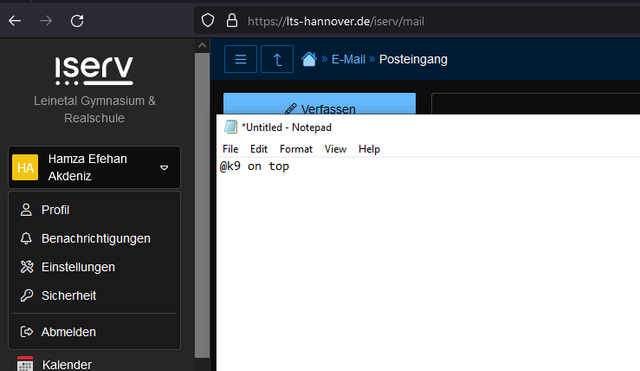Click the Notepad window app icon
The height and width of the screenshot is (371, 640).
(231, 127)
